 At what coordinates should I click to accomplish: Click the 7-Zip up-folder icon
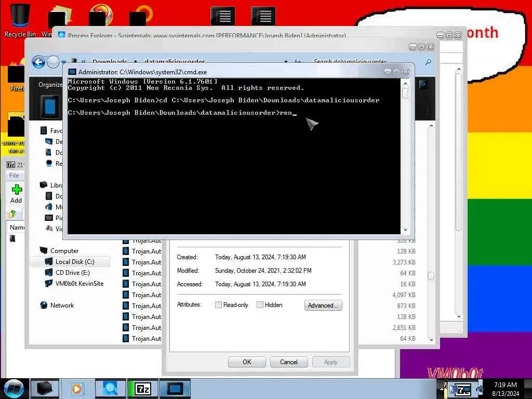12,214
